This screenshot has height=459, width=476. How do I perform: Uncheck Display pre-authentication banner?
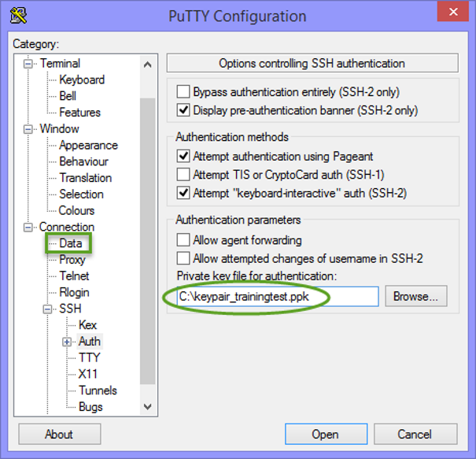click(x=183, y=110)
